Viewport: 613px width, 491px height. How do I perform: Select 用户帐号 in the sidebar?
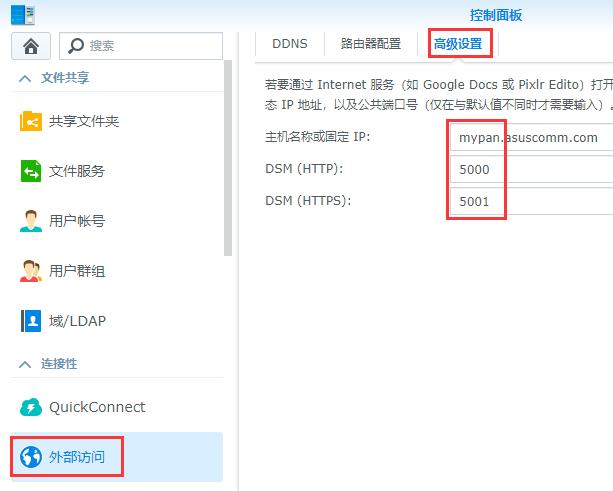pyautogui.click(x=117, y=221)
